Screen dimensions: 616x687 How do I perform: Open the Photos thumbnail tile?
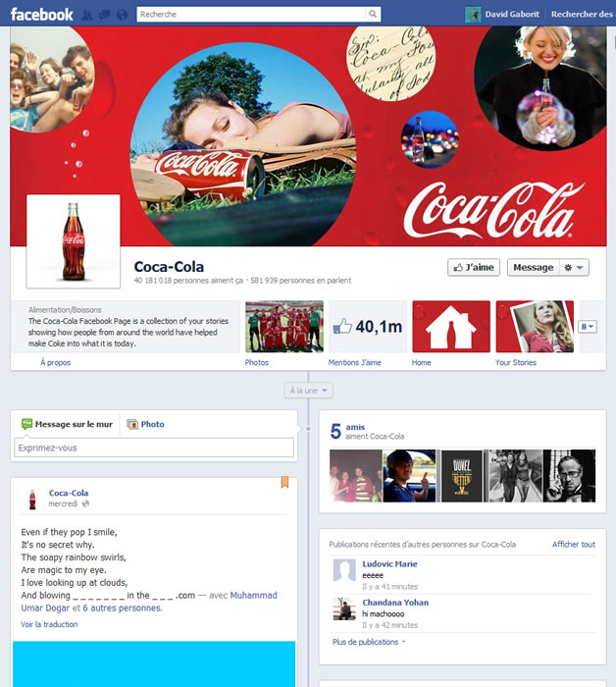[284, 327]
